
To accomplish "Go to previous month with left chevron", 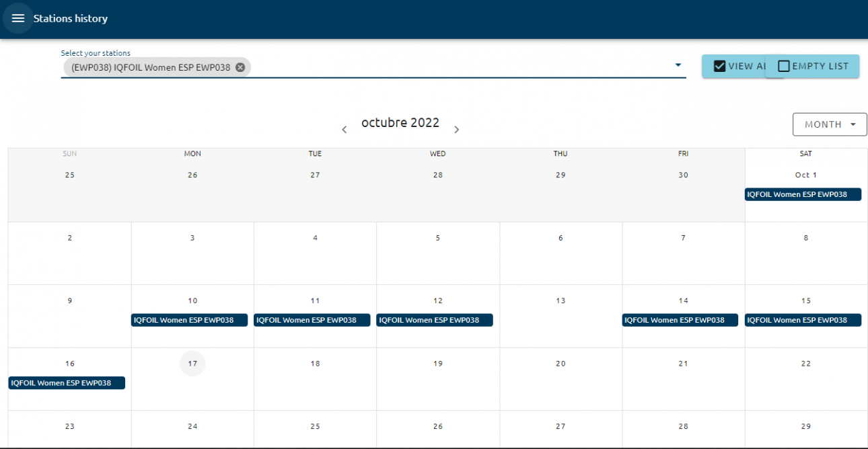I will pyautogui.click(x=345, y=130).
